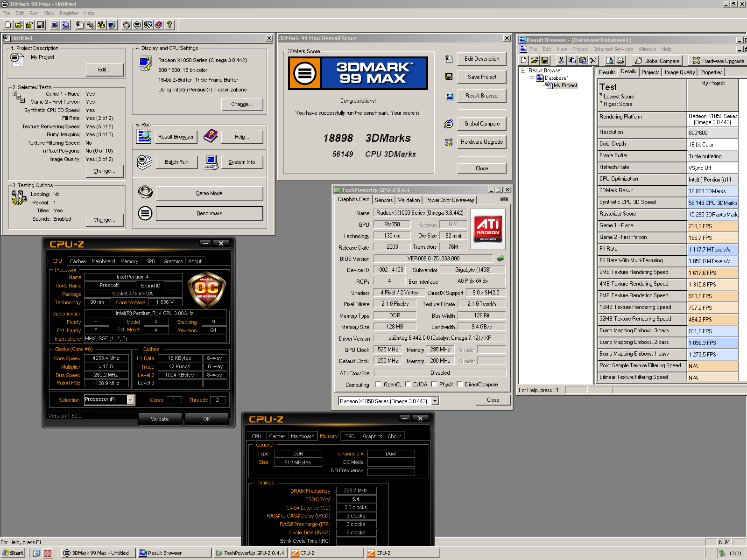This screenshot has height=560, width=747.
Task: Click the Paste clipboard icon in Result Browser
Action: (583, 60)
